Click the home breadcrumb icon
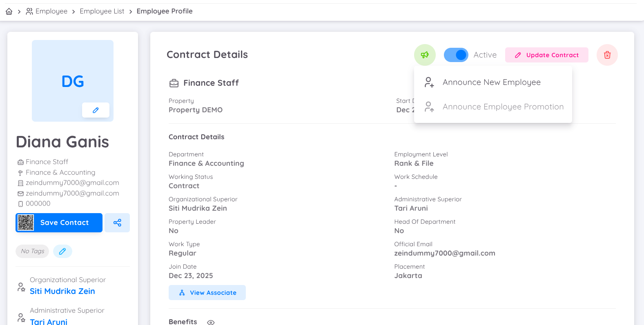The width and height of the screenshot is (644, 325). click(x=9, y=11)
